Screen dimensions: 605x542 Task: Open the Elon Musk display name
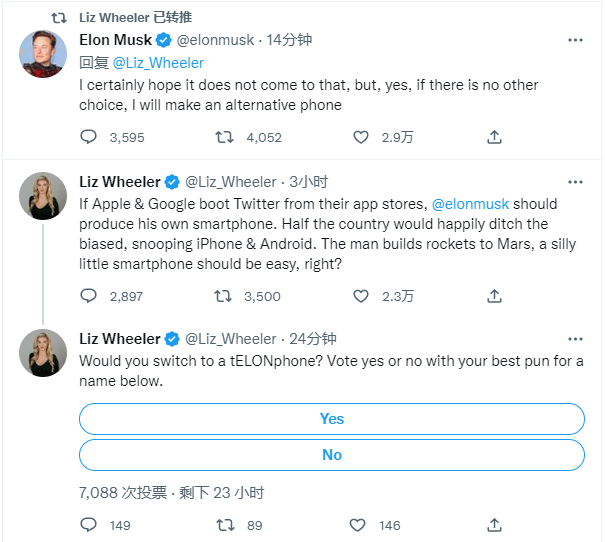click(115, 40)
